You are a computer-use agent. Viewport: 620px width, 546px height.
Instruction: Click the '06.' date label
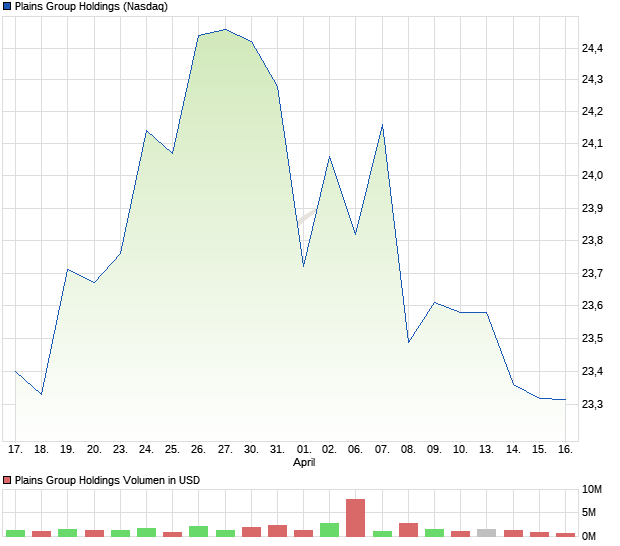point(355,450)
